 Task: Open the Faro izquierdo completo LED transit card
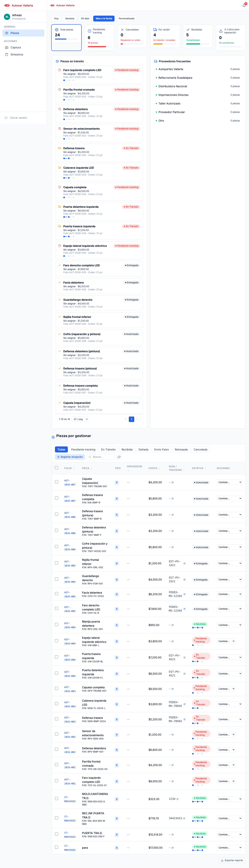tap(99, 75)
